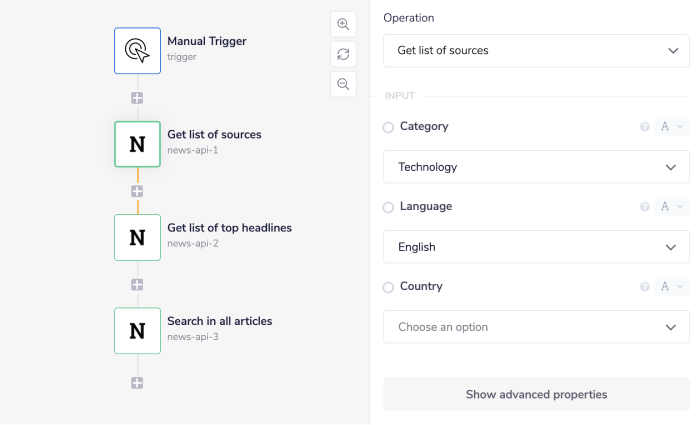Toggle the Country radio button
Viewport: 700px width, 425px height.
[x=388, y=287]
